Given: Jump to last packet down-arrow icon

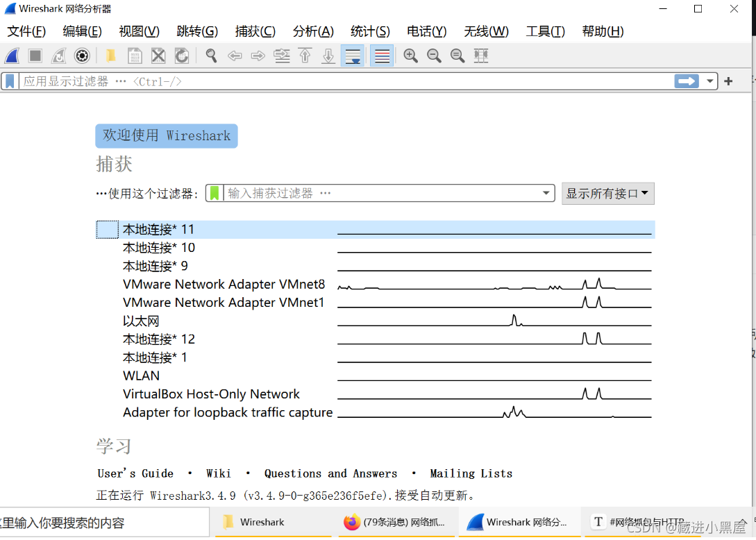Looking at the screenshot, I should click(328, 56).
